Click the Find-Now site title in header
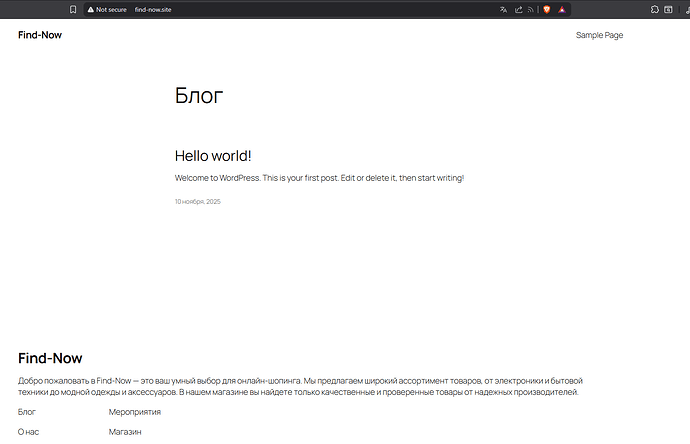The image size is (690, 444). click(40, 35)
